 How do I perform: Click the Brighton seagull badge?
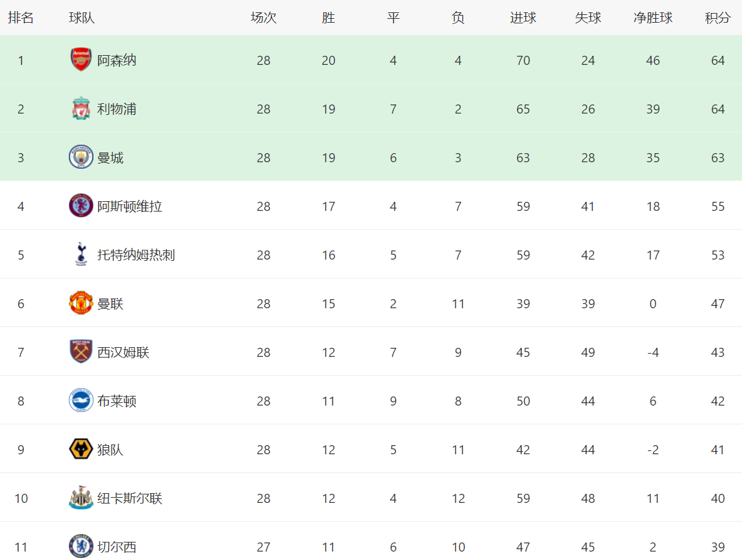pos(81,400)
